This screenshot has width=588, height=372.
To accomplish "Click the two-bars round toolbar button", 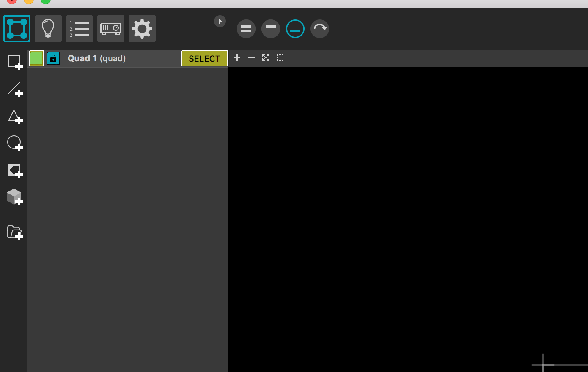I will [246, 29].
